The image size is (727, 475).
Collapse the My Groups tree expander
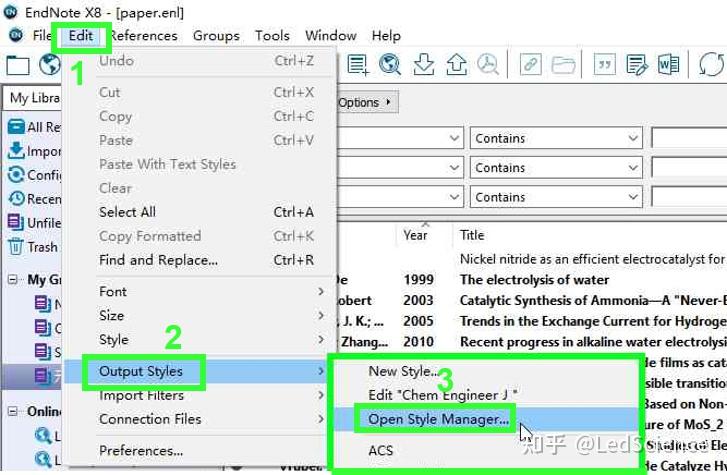(13, 279)
